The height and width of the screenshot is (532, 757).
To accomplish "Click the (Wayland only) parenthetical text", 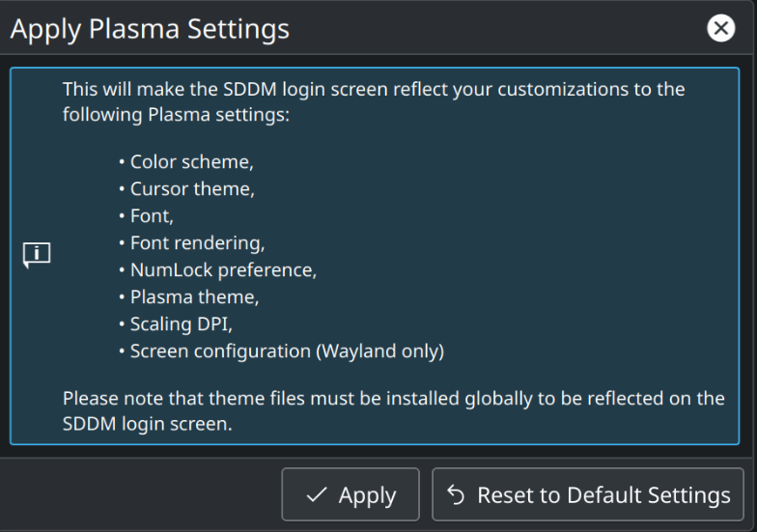I will tap(380, 351).
